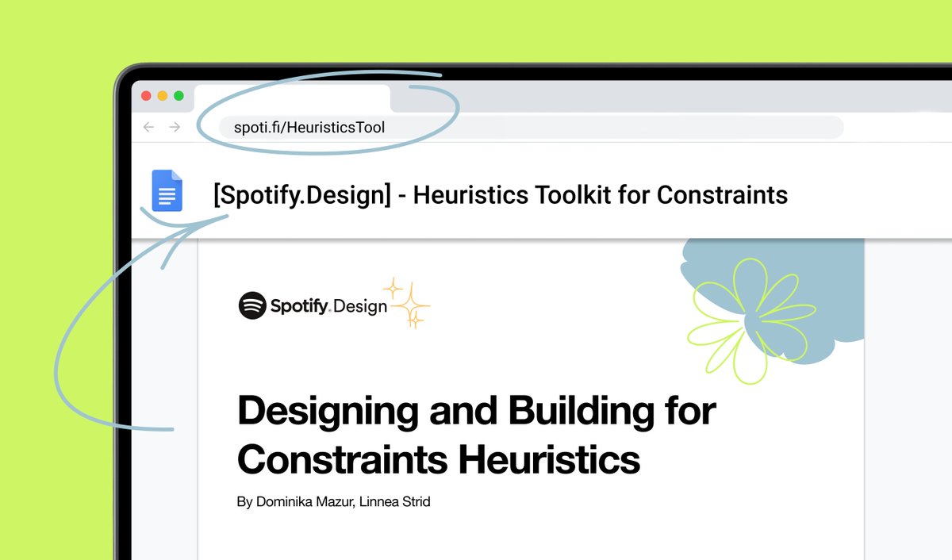Open the blue Google Docs icon
952x560 pixels.
[x=167, y=191]
